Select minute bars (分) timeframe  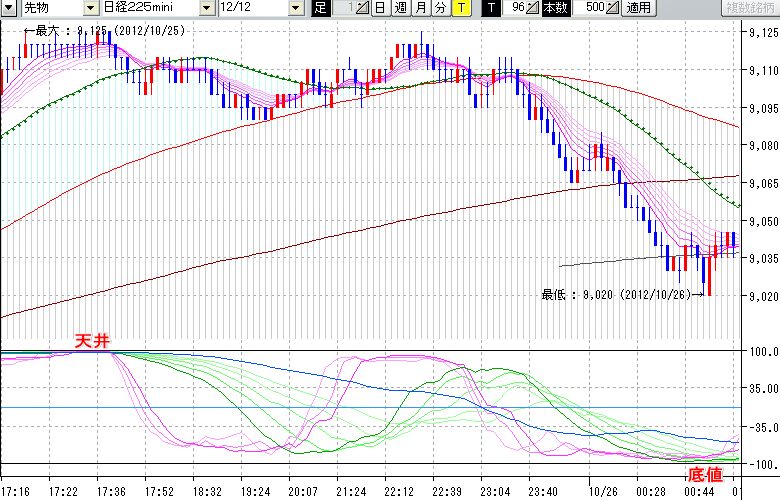pyautogui.click(x=440, y=8)
